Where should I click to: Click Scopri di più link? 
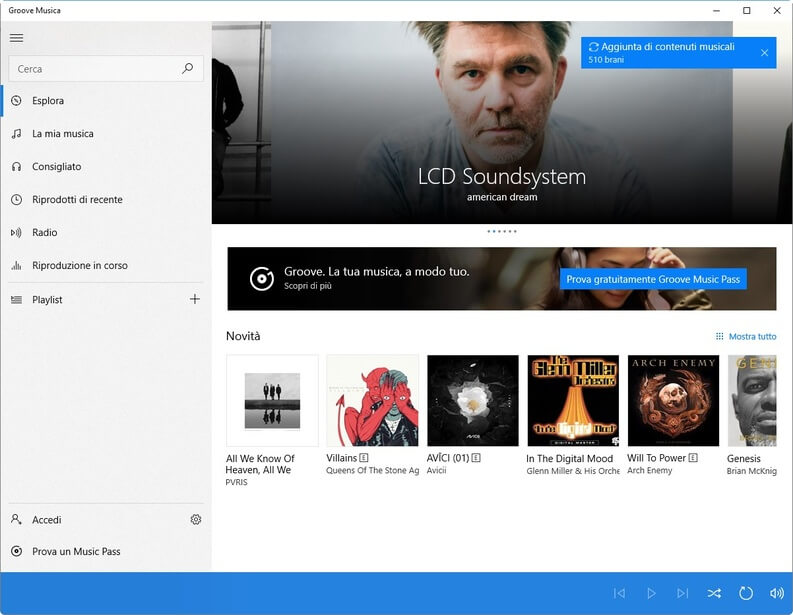tap(307, 286)
